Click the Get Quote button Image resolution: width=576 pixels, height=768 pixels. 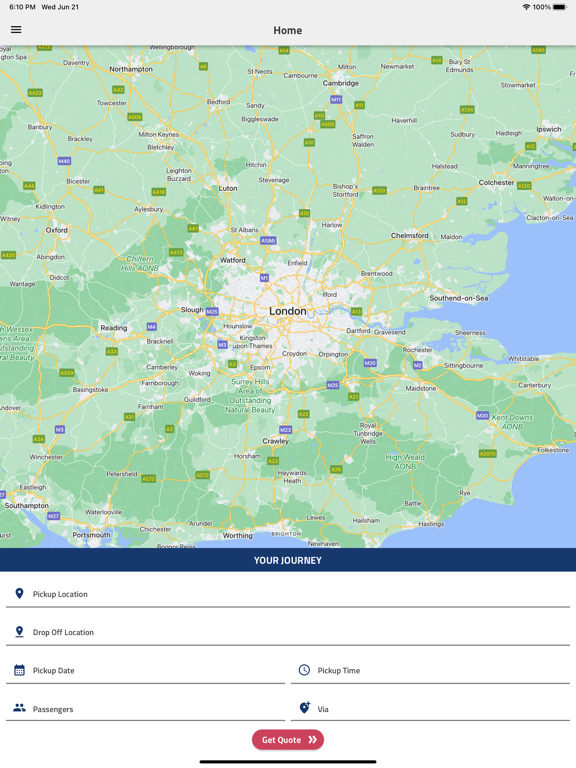(288, 740)
